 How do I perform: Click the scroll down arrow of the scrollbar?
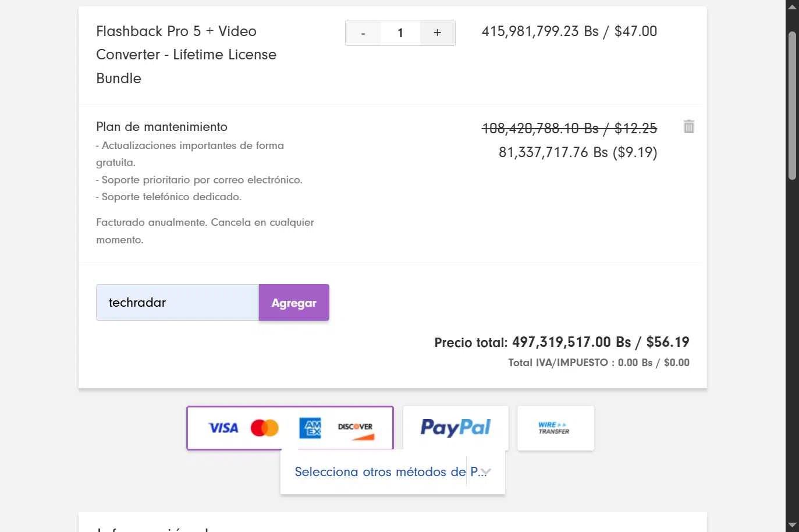[792, 526]
